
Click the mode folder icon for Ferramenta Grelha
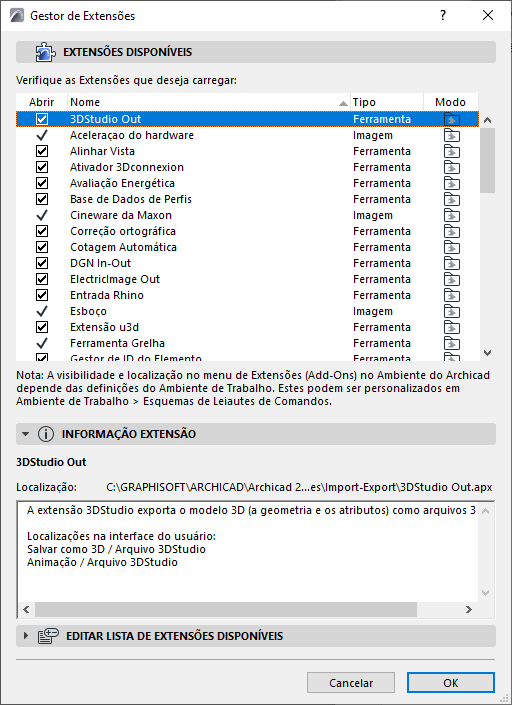[x=452, y=344]
